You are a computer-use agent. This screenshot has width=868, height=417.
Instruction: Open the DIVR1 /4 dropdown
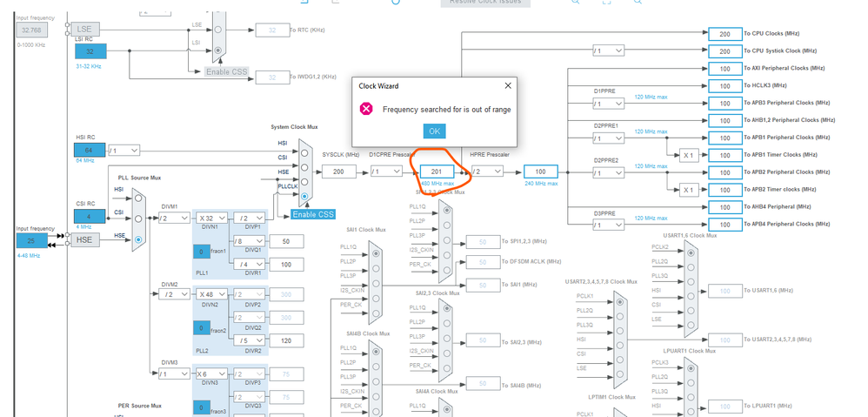point(249,264)
